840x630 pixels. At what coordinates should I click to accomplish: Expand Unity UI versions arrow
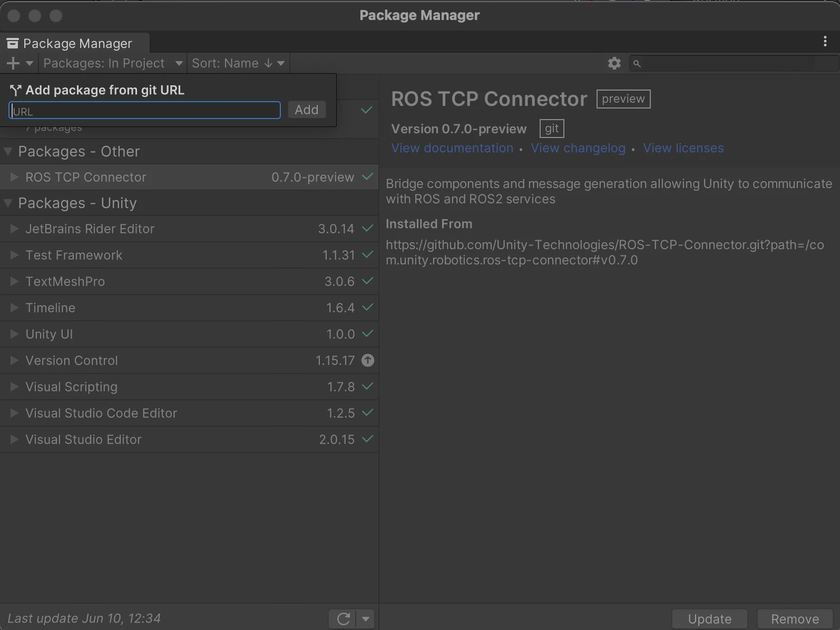[14, 334]
